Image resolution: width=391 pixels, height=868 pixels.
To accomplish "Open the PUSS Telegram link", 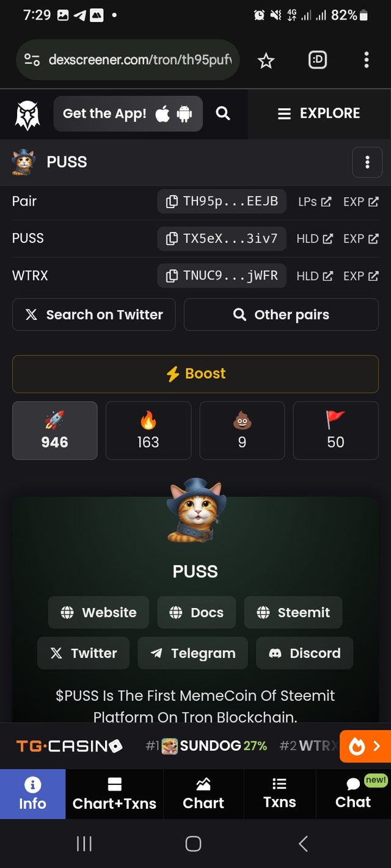I will (193, 653).
